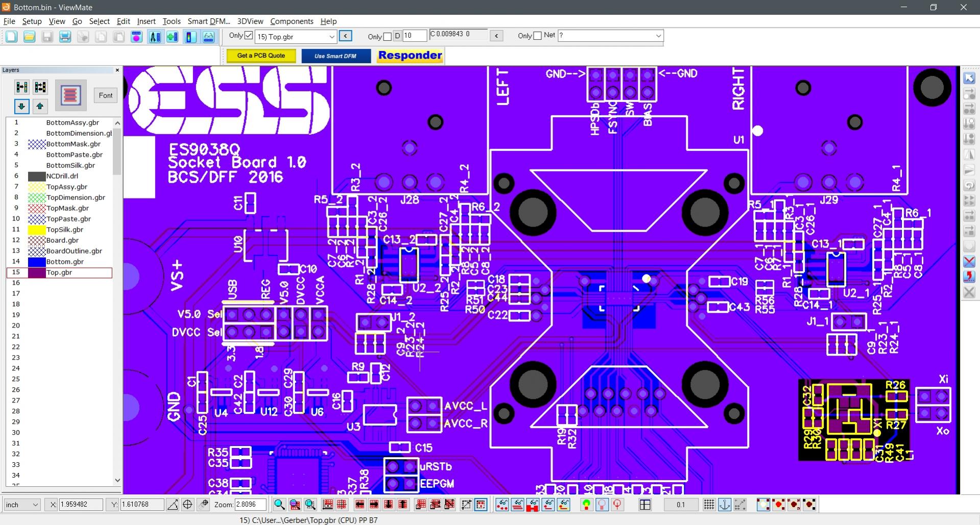Toggle the Only checkbox beside layer dropdown

pos(249,36)
